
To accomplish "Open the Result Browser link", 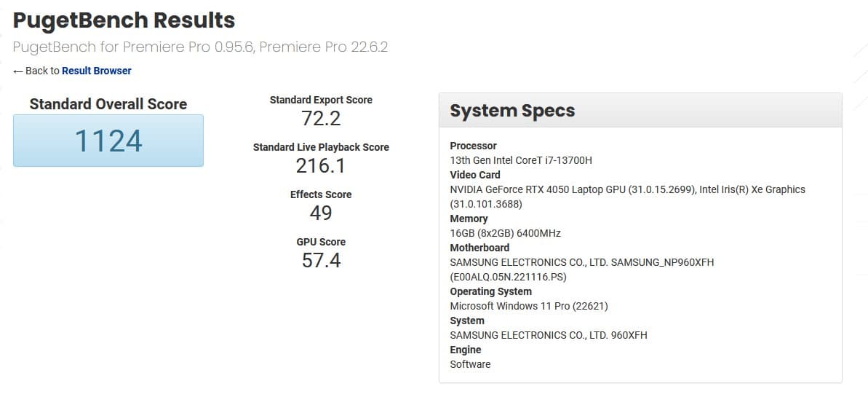I will pos(96,71).
